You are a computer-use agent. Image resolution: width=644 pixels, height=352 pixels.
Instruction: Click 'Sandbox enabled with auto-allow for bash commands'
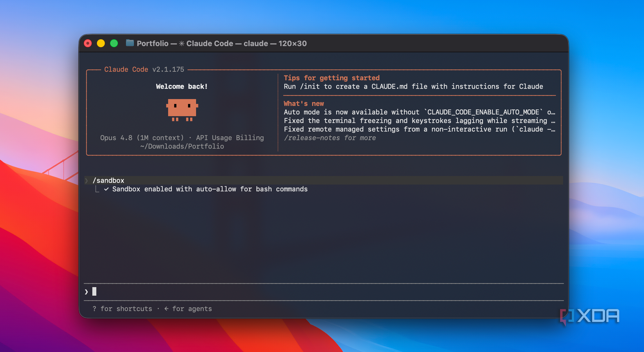210,189
